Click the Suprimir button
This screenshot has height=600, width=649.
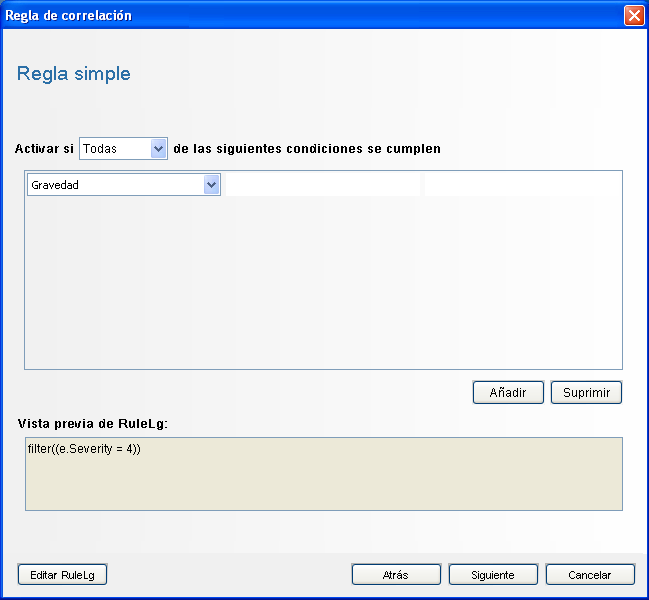(586, 392)
